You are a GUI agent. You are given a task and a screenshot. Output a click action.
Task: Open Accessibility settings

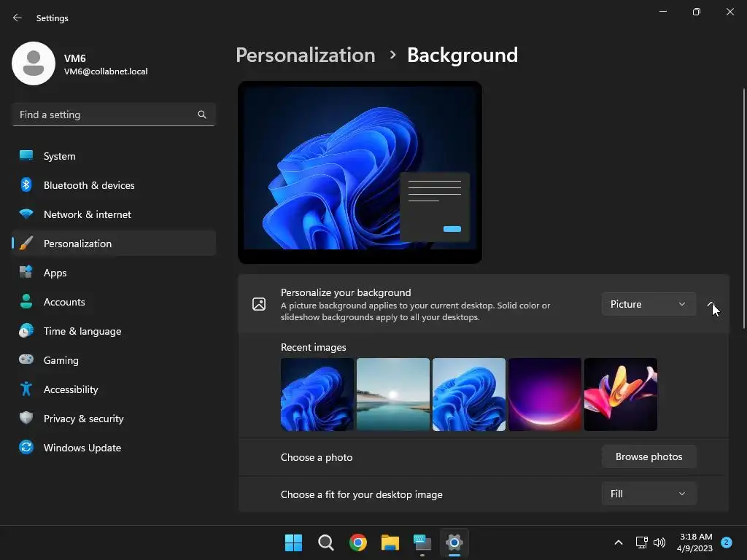point(114,389)
